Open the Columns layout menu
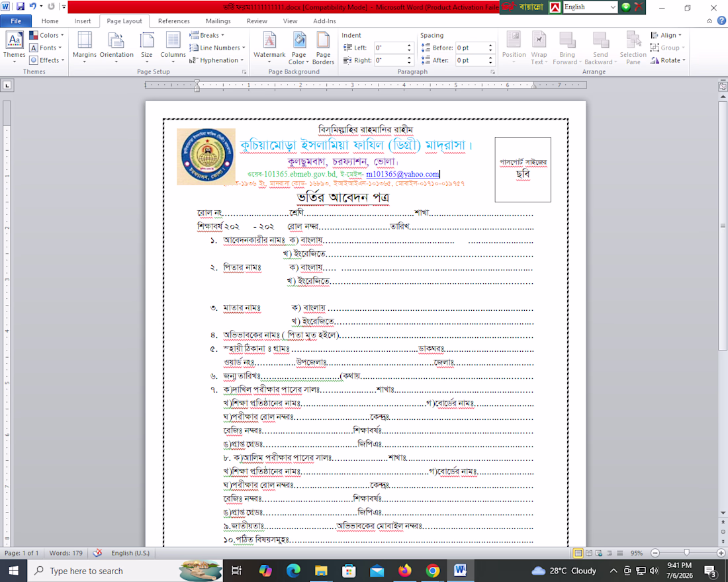Image resolution: width=728 pixels, height=582 pixels. click(173, 48)
